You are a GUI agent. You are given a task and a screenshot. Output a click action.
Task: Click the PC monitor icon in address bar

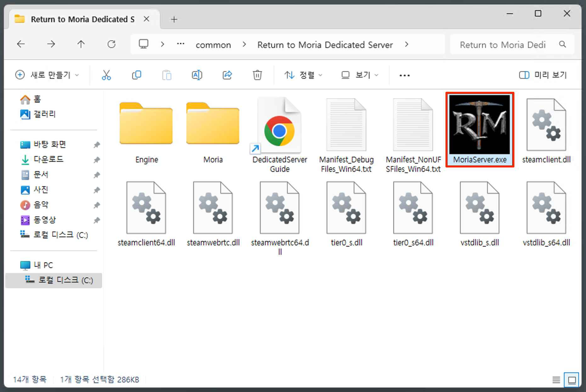[144, 44]
